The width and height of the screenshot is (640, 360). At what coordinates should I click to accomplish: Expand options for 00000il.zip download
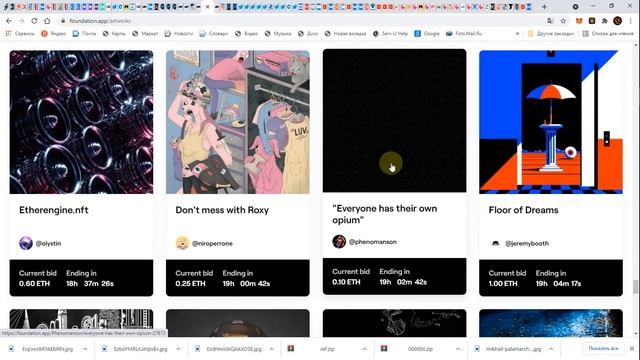tap(458, 349)
